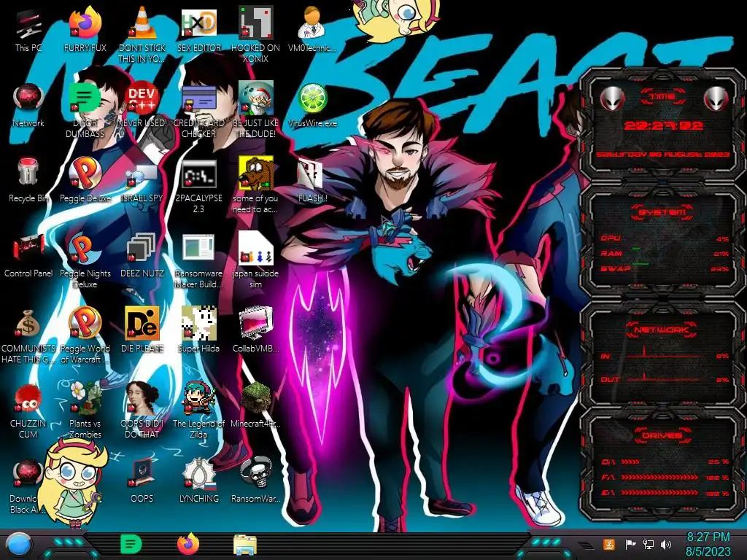Click the Start orb on taskbar
Image resolution: width=747 pixels, height=560 pixels.
pyautogui.click(x=18, y=544)
